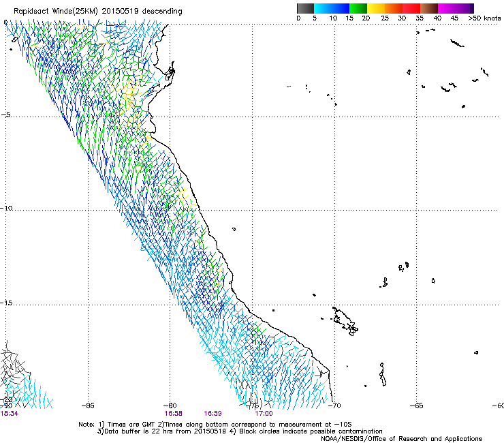504x443 pixels.
Task: Click the magenta 40-45 knots legend swatch
Action: click(447, 8)
